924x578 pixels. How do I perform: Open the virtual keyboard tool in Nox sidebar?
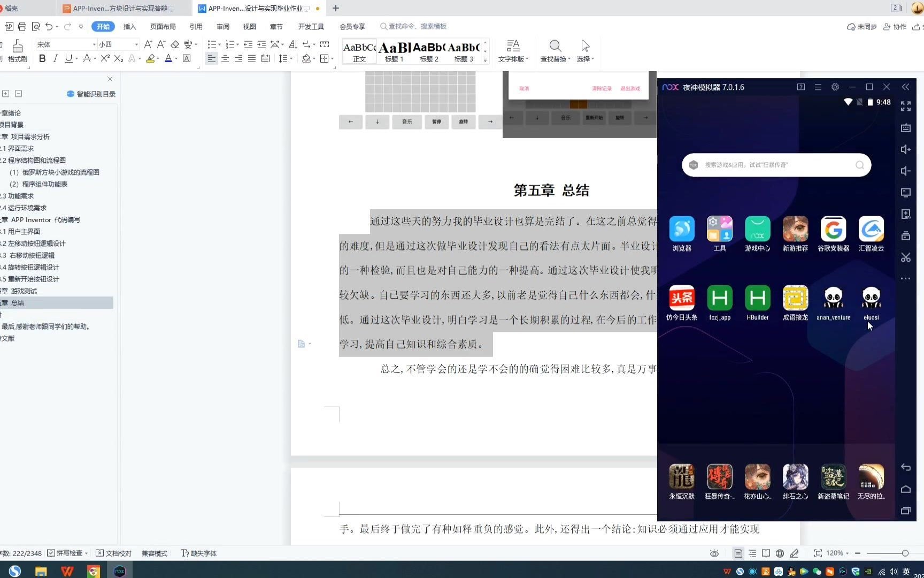pos(906,128)
